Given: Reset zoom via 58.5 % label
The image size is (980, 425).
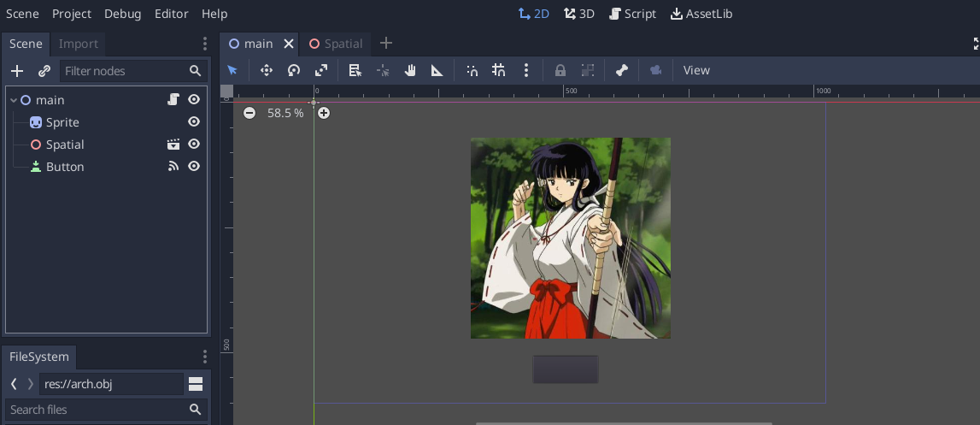Looking at the screenshot, I should tap(285, 113).
